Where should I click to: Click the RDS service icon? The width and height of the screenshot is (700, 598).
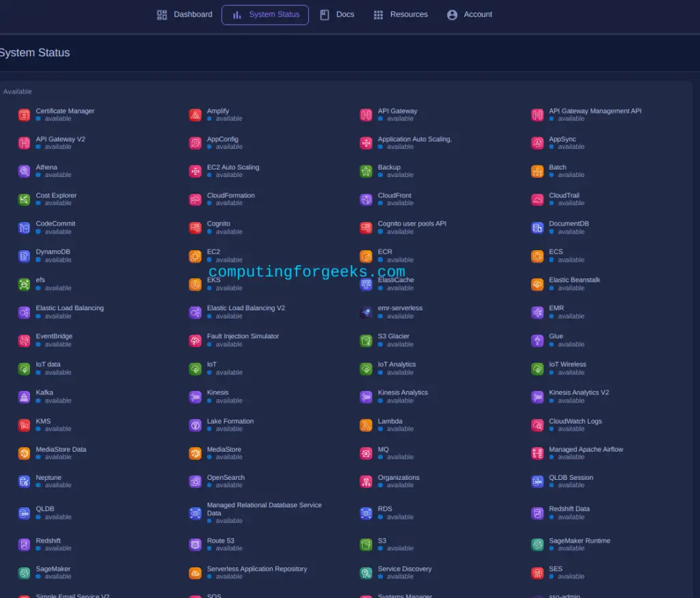click(x=366, y=513)
